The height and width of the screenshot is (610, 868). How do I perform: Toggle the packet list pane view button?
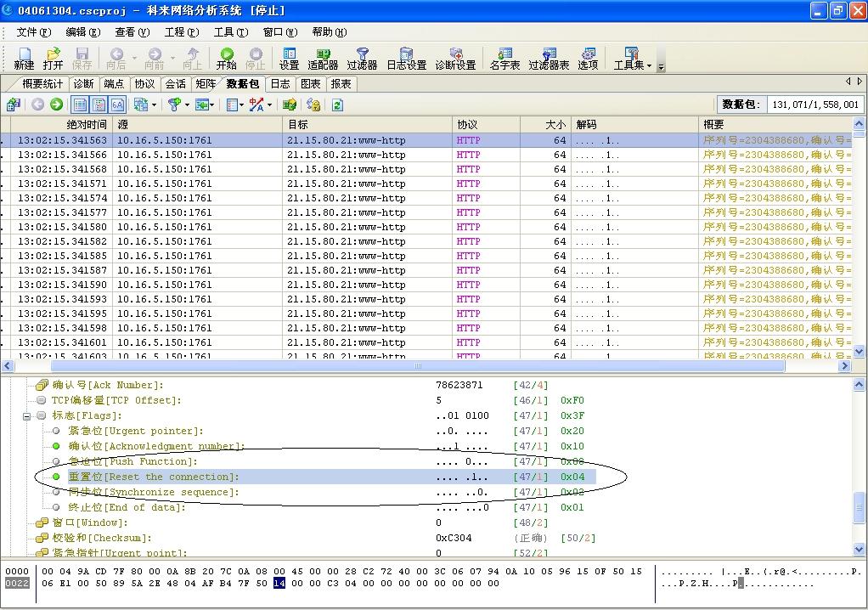(x=81, y=104)
